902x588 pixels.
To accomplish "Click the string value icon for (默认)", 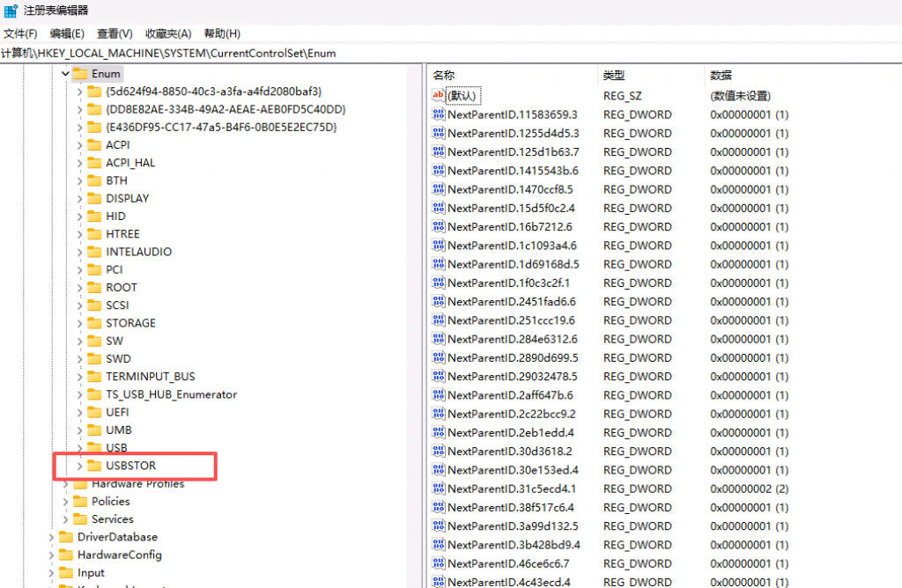I will pos(438,95).
